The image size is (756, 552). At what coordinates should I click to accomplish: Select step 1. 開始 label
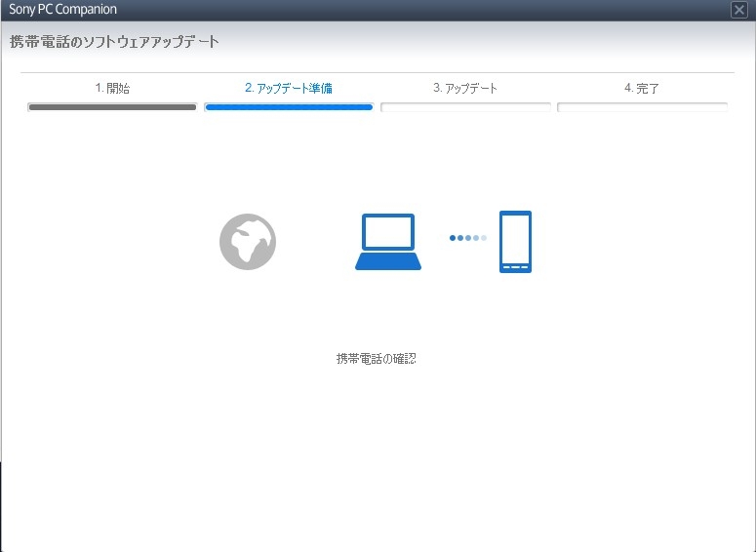tap(112, 88)
